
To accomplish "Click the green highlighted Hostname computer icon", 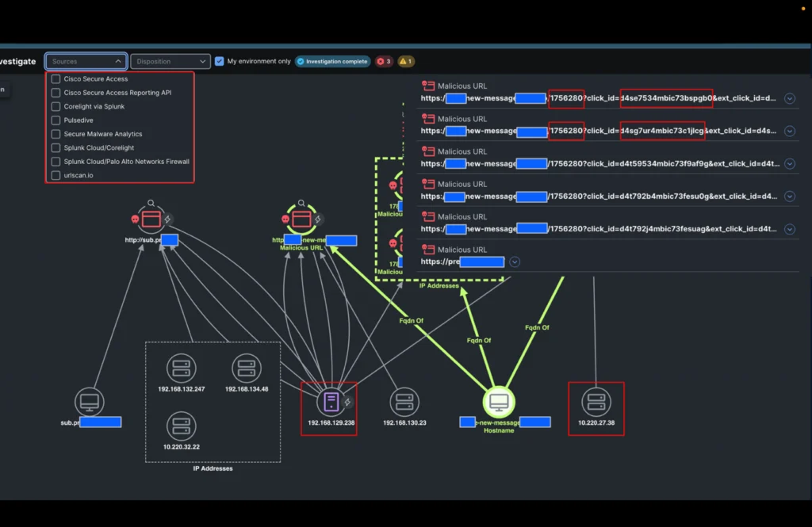I will 499,403.
